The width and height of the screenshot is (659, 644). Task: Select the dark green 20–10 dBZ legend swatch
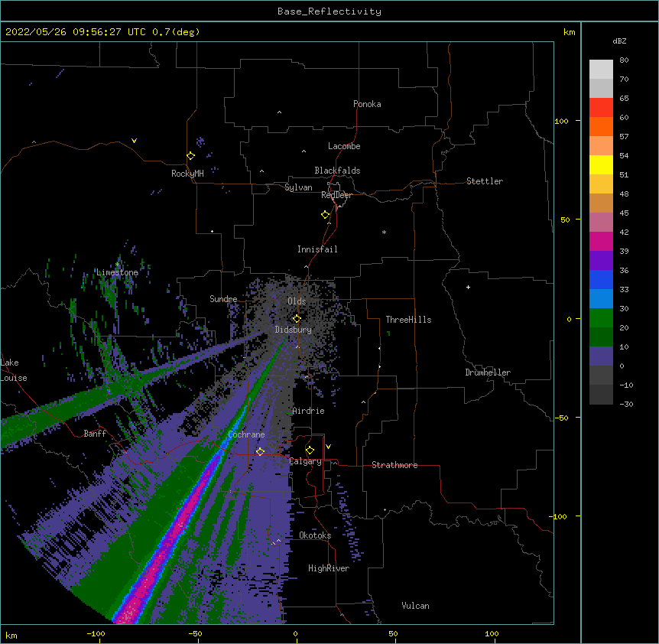point(601,337)
